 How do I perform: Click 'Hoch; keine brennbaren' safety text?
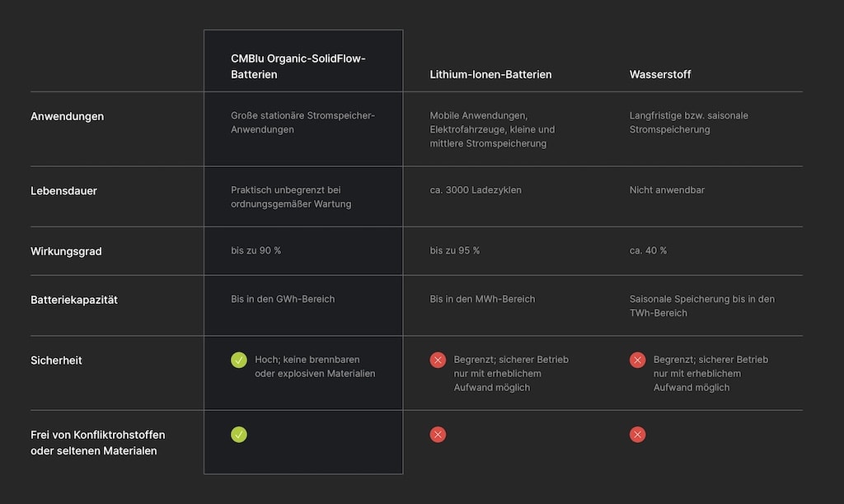pyautogui.click(x=307, y=359)
